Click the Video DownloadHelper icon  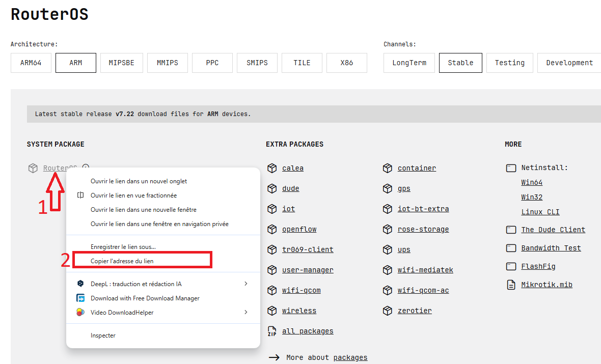click(x=80, y=313)
